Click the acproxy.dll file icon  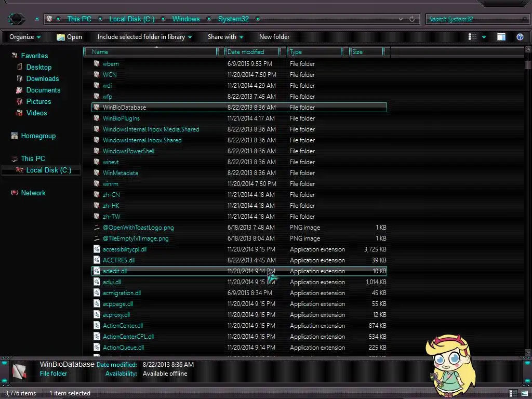97,314
